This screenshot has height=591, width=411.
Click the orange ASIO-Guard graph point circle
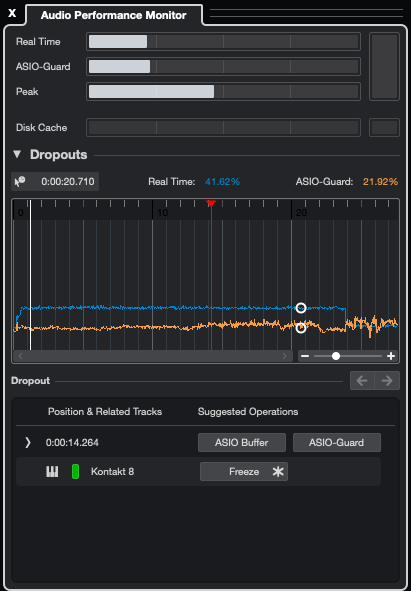click(x=301, y=328)
